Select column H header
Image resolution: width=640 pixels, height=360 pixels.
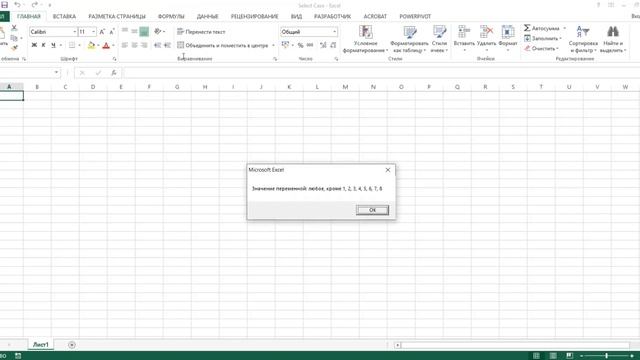point(205,87)
